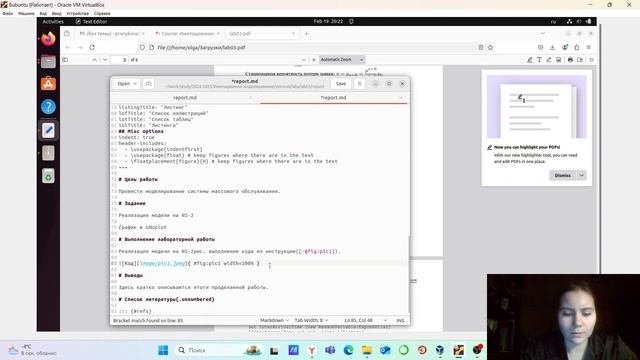Expand the Open recent files dropdown
Screen dimensions: 640x360
click(x=126, y=84)
